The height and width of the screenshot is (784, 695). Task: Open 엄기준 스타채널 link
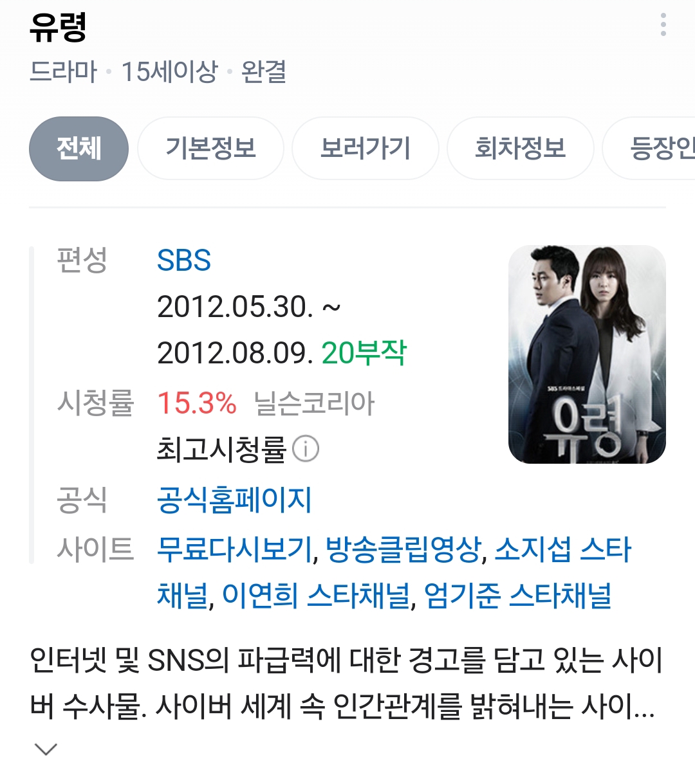[x=518, y=596]
